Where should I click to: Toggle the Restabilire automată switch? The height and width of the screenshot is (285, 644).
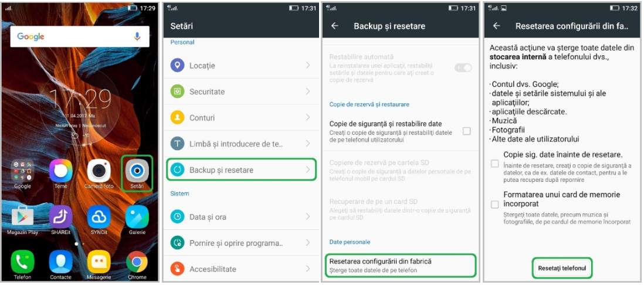pyautogui.click(x=463, y=68)
